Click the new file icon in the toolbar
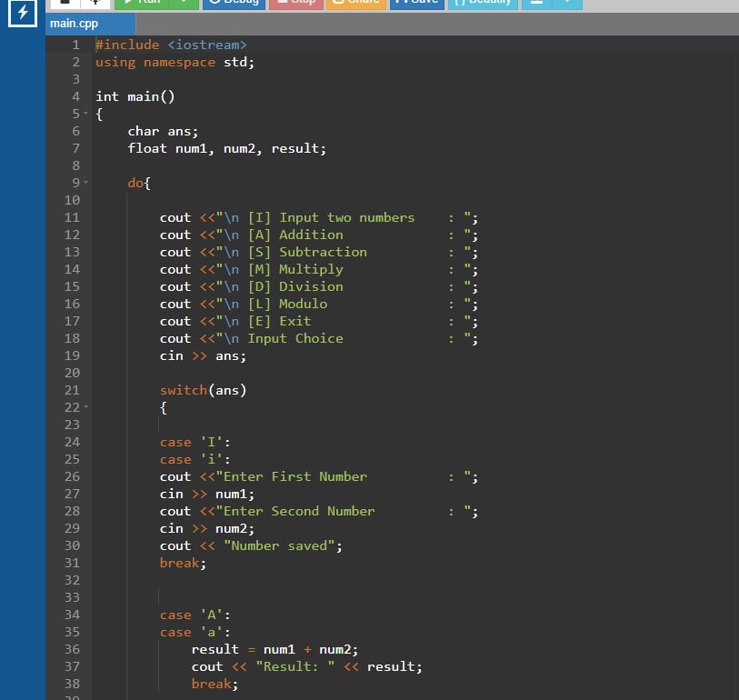Image resolution: width=739 pixels, height=700 pixels. coord(64,3)
